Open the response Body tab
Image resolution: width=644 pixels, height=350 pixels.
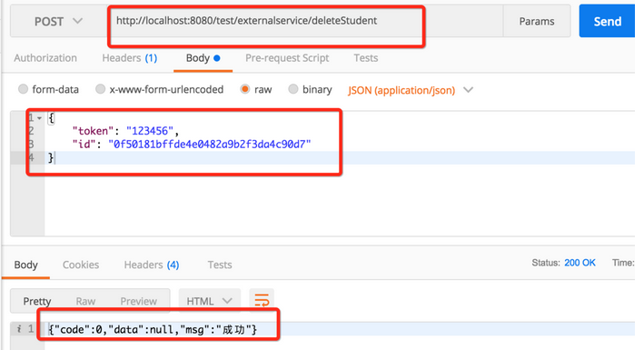point(25,265)
